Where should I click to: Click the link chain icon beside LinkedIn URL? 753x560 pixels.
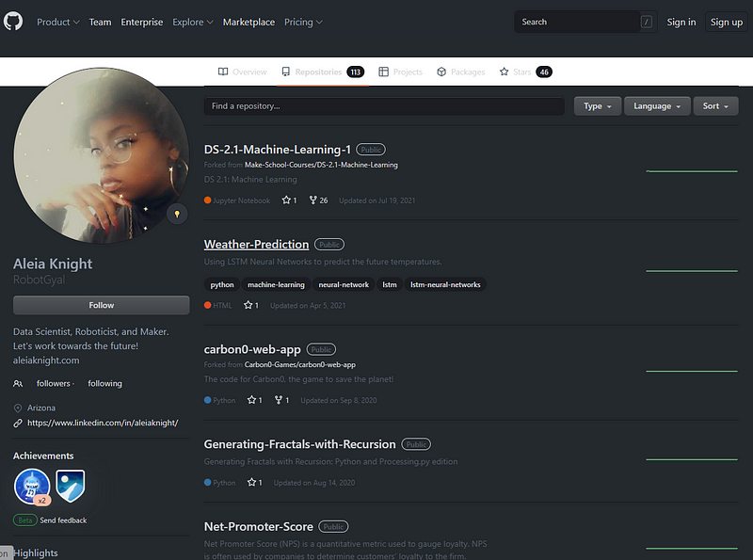click(x=18, y=423)
